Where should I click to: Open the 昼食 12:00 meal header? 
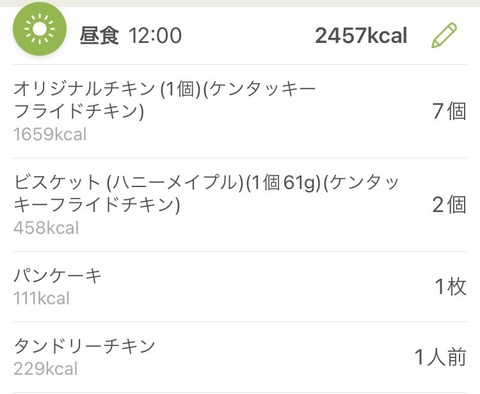pyautogui.click(x=240, y=35)
